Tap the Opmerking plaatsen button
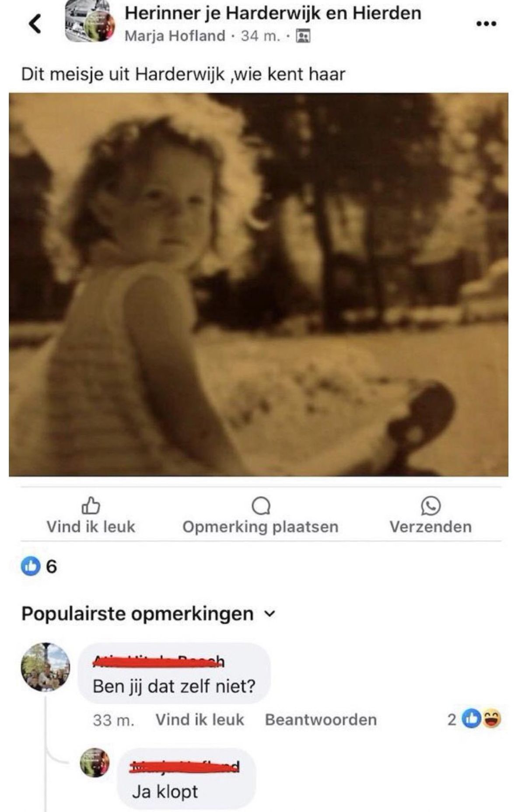This screenshot has height=812, width=525. [261, 515]
